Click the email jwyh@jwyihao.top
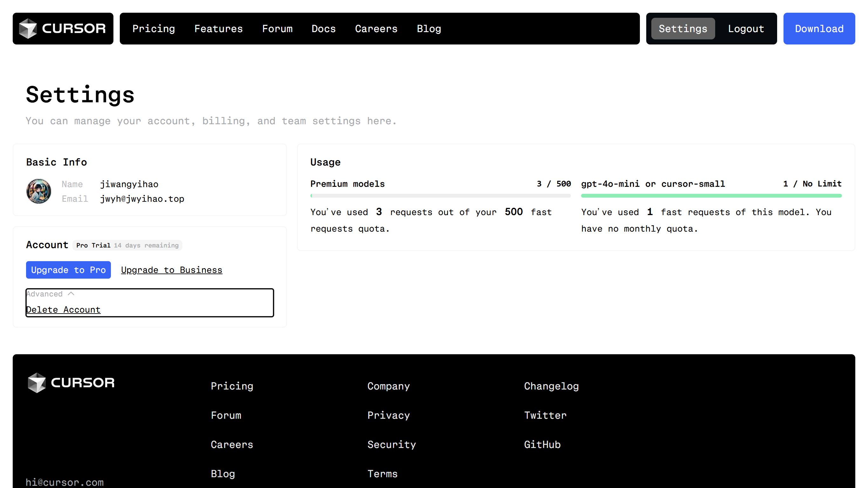This screenshot has height=488, width=868. [x=142, y=199]
